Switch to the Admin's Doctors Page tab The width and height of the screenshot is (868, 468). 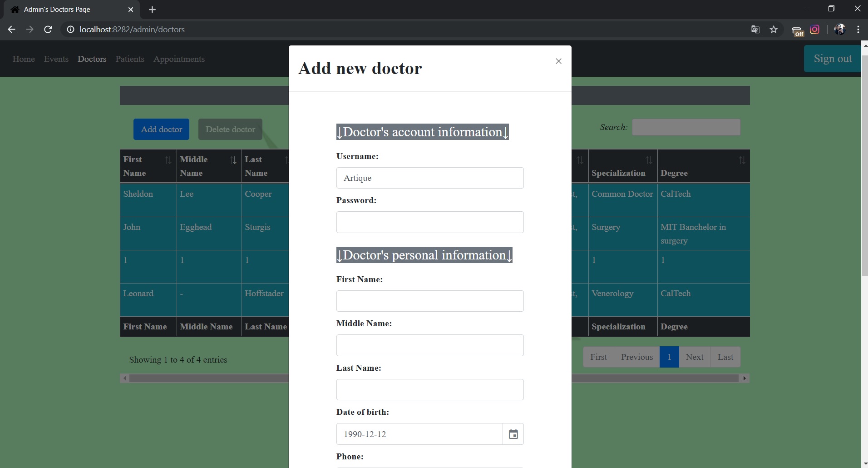click(x=73, y=10)
